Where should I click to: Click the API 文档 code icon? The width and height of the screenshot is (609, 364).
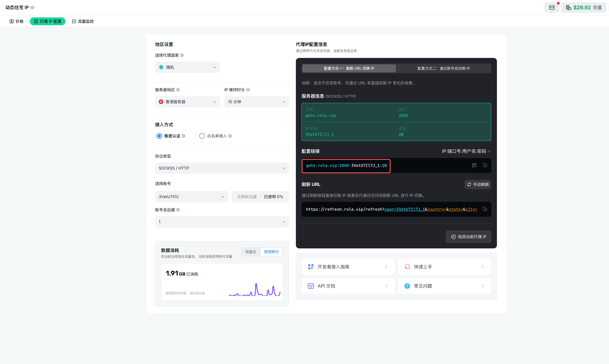click(311, 286)
